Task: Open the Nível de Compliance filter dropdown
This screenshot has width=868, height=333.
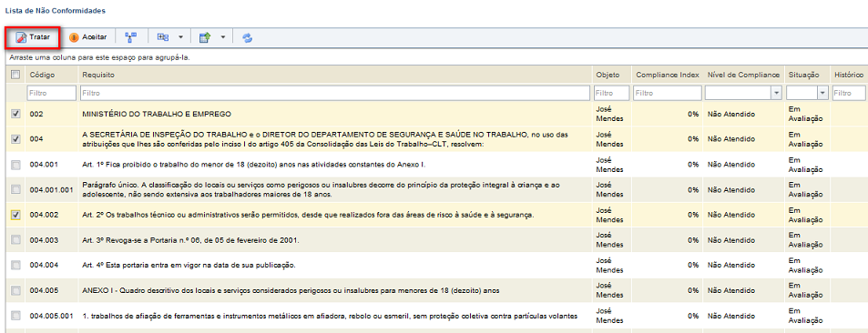Action: 777,93
